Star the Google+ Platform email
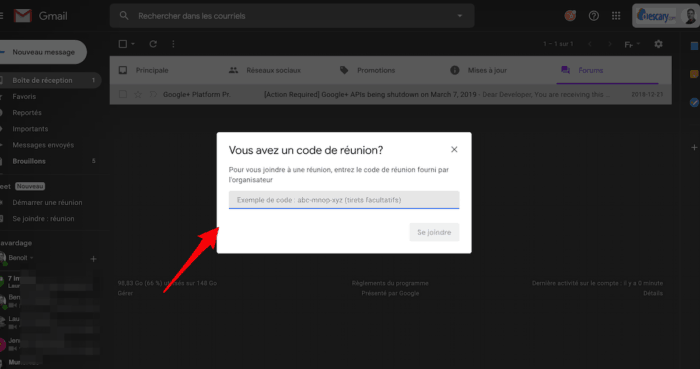This screenshot has height=369, width=700. (138, 95)
